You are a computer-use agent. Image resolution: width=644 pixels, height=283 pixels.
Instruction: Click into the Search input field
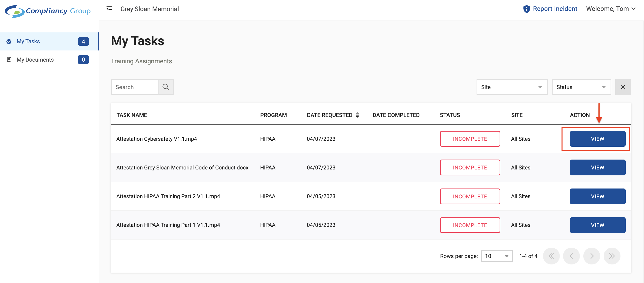click(135, 87)
